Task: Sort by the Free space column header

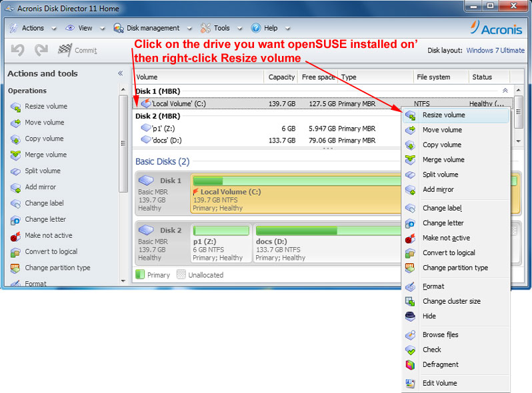Action: [318, 77]
